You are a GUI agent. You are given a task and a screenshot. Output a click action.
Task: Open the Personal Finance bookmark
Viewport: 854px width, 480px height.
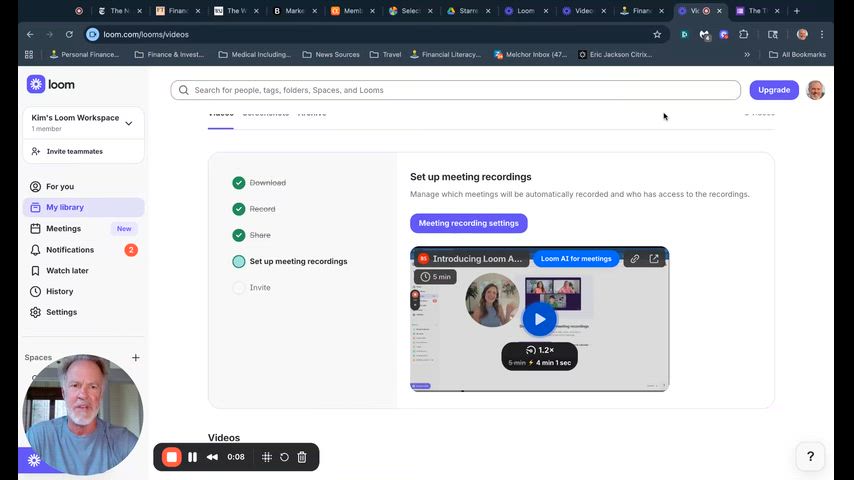click(x=84, y=54)
